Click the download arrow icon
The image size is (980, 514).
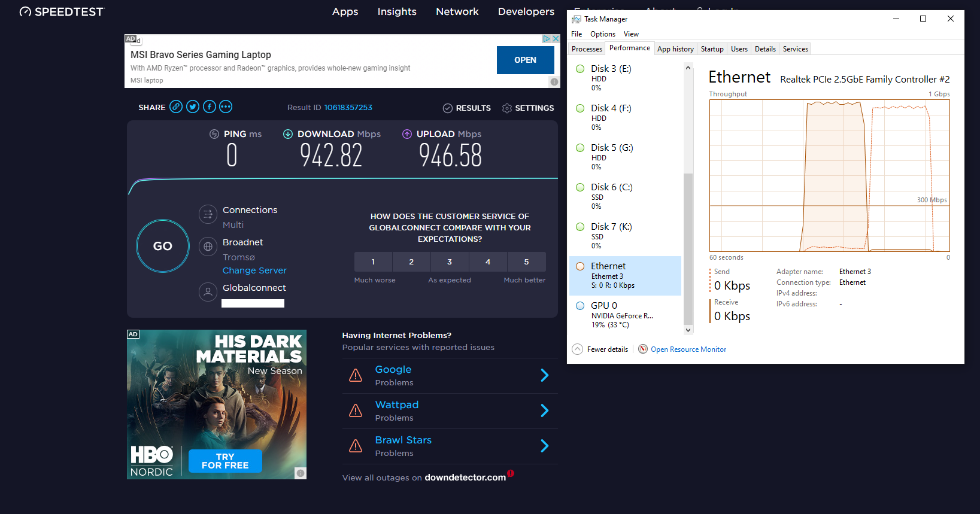click(288, 134)
